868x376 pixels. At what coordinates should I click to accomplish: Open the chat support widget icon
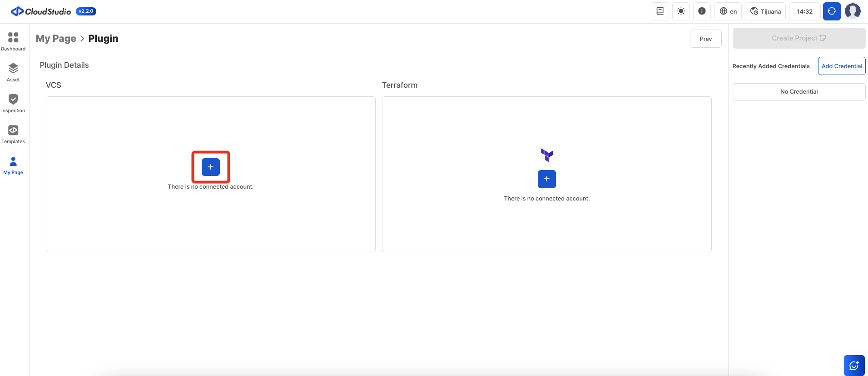click(854, 365)
